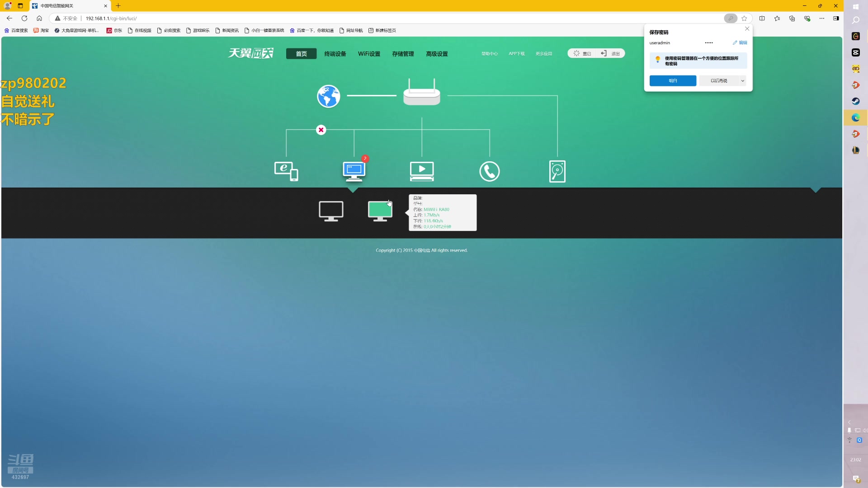Image resolution: width=868 pixels, height=488 pixels.
Task: Expand dropdown arrow beside 以后再说
Action: (x=742, y=81)
